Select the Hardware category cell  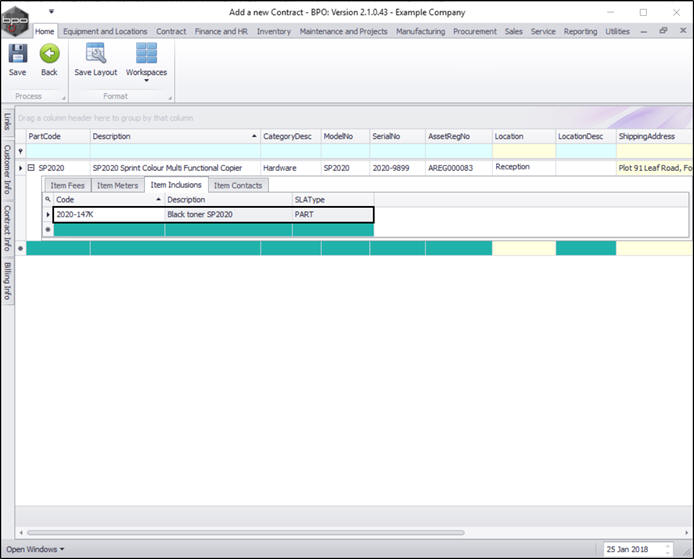tap(291, 168)
